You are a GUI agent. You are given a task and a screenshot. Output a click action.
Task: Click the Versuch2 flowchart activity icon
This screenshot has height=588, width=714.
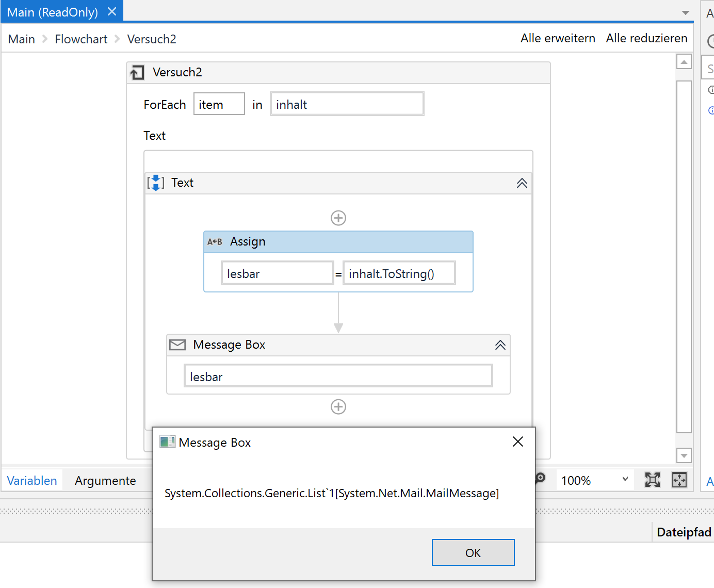137,72
